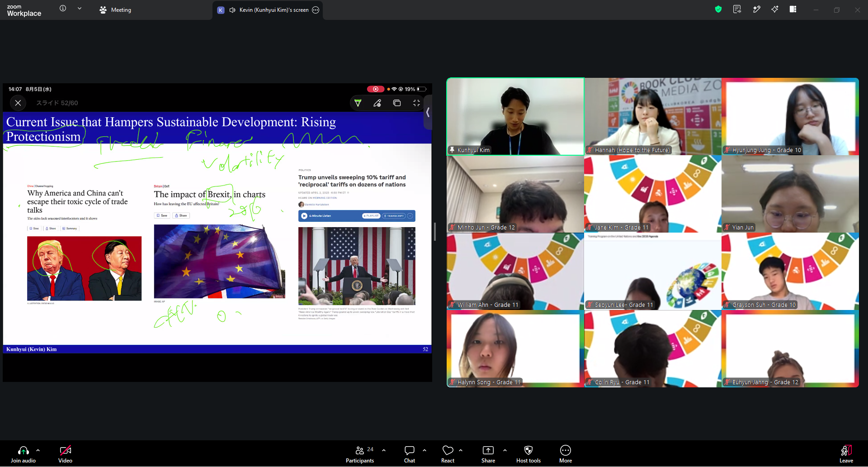Click the Trump tariff article headline
868x467 pixels.
[x=352, y=181]
